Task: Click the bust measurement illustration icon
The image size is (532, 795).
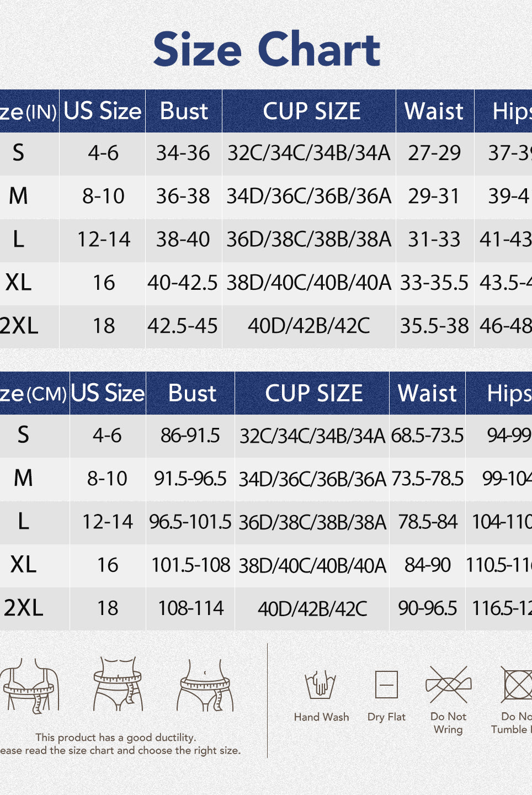Action: click(x=30, y=685)
